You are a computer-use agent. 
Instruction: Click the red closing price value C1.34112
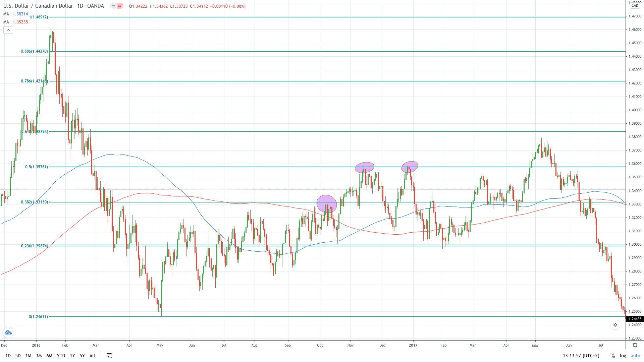199,6
